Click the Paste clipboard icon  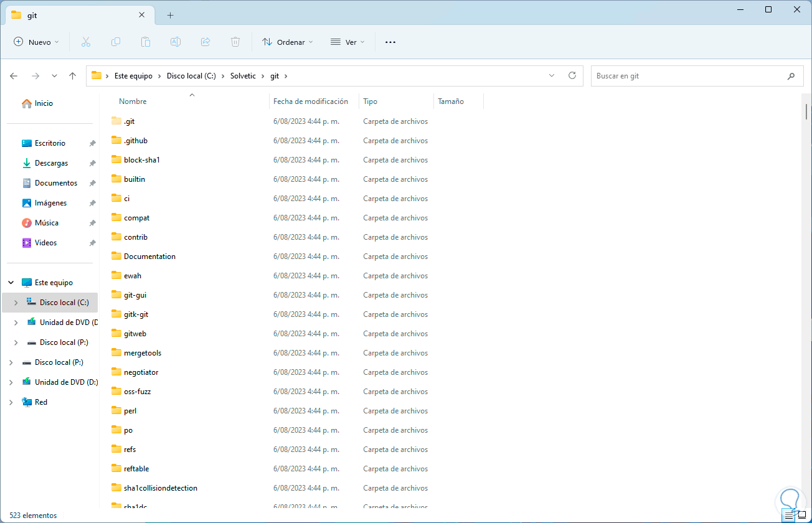click(x=146, y=42)
